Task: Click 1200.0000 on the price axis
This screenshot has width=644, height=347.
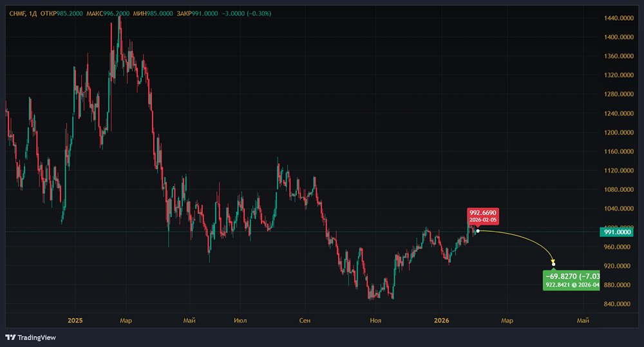Action: tap(619, 132)
